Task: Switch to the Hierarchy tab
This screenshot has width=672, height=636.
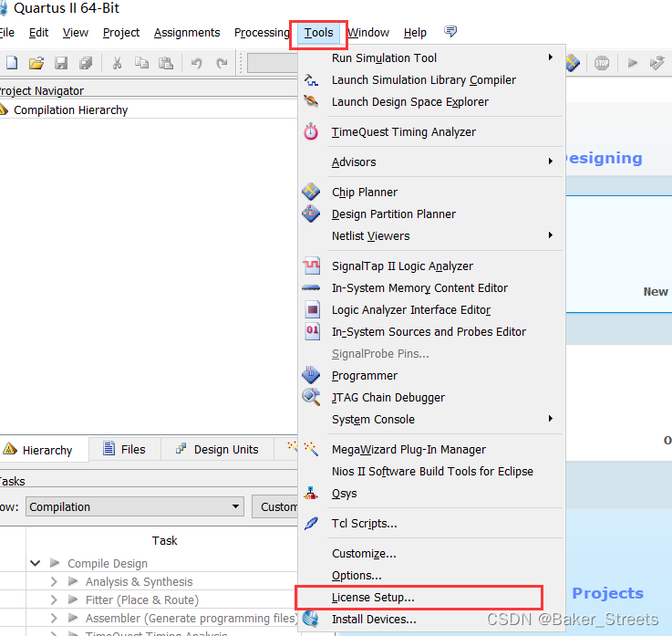Action: point(44,450)
